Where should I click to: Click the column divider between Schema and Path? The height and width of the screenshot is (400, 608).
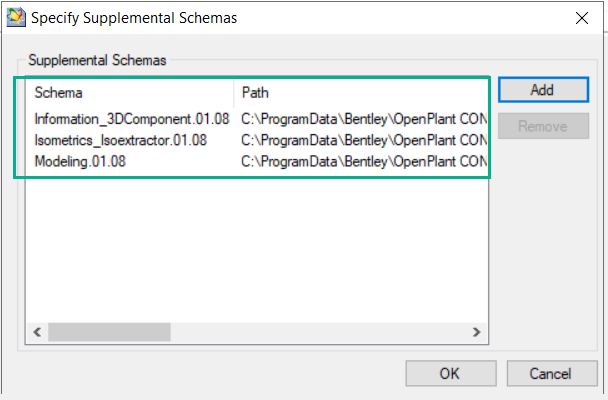[234, 93]
